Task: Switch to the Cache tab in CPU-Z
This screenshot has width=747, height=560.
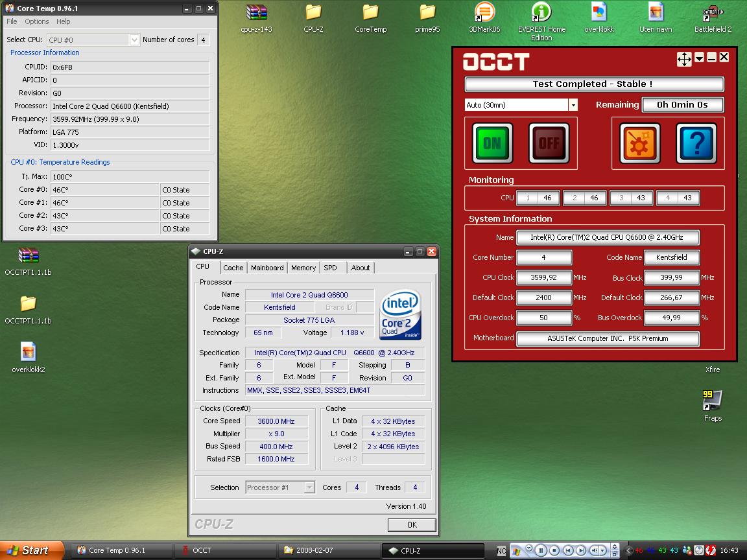Action: point(233,268)
